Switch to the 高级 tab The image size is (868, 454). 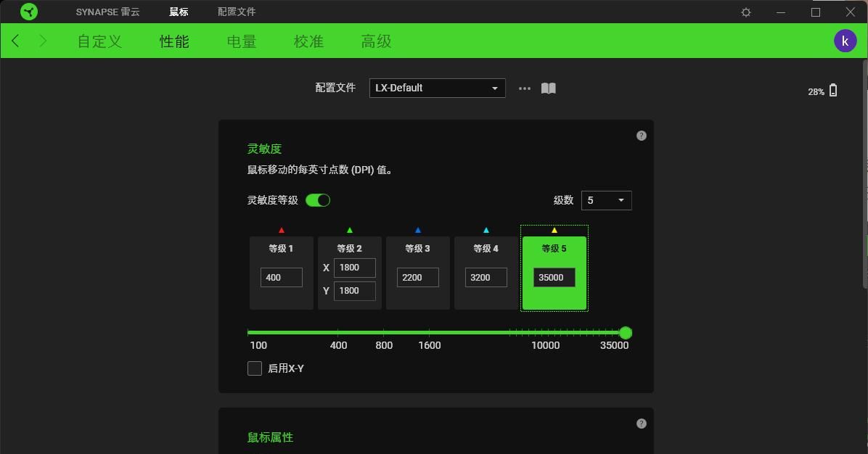coord(377,41)
